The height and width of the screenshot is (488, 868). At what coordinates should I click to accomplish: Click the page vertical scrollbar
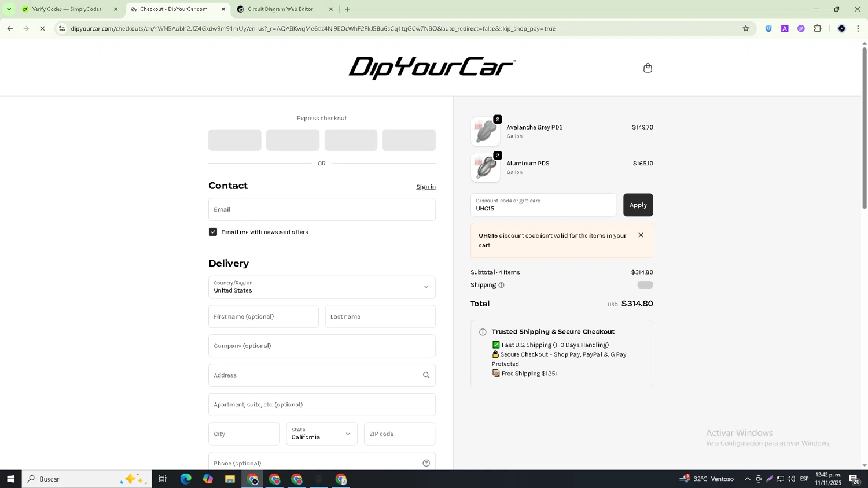pyautogui.click(x=865, y=128)
